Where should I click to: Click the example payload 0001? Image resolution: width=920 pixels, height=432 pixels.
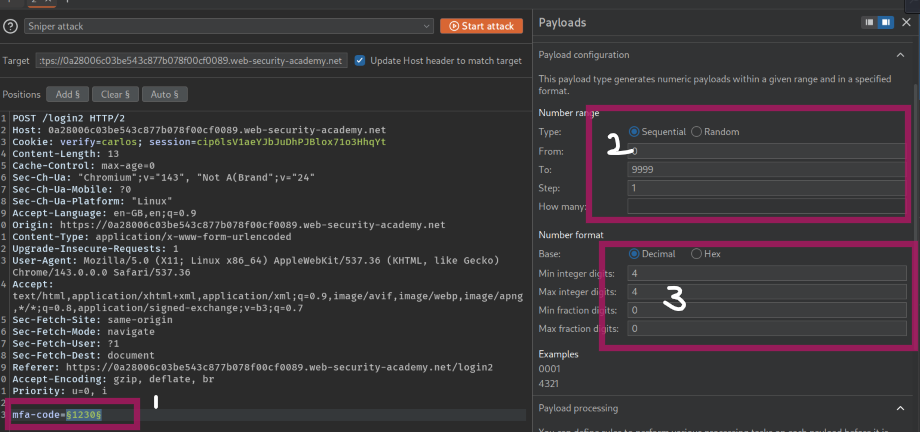pyautogui.click(x=550, y=369)
